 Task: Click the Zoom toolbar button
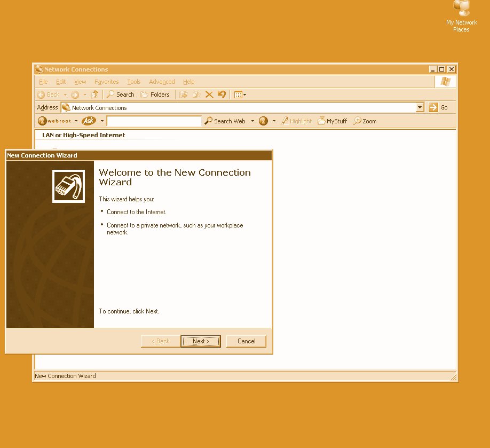(365, 121)
